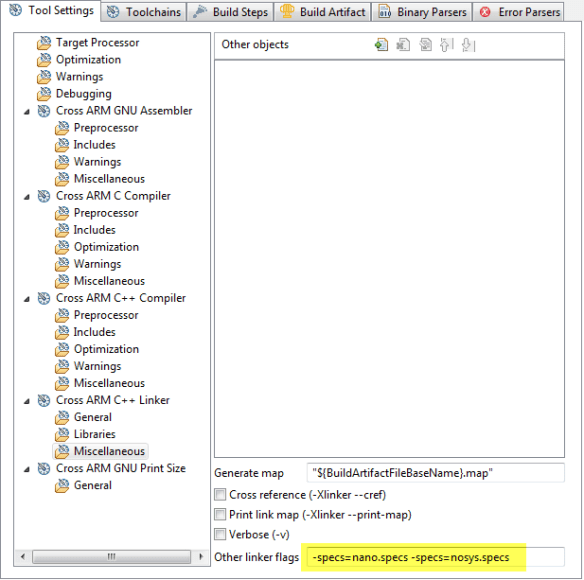Click the Cross ARM GNU Assembler tool icon
584x580 pixels.
point(44,111)
